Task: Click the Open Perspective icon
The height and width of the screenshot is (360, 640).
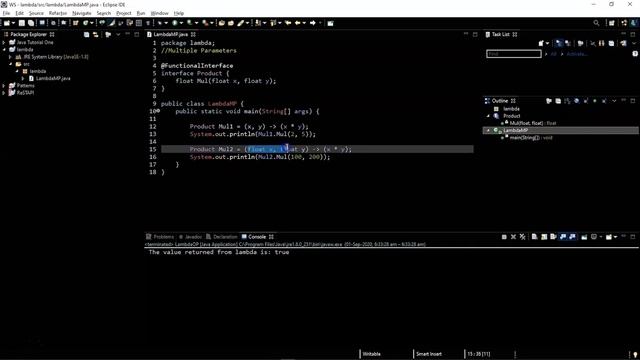Action: [611, 23]
